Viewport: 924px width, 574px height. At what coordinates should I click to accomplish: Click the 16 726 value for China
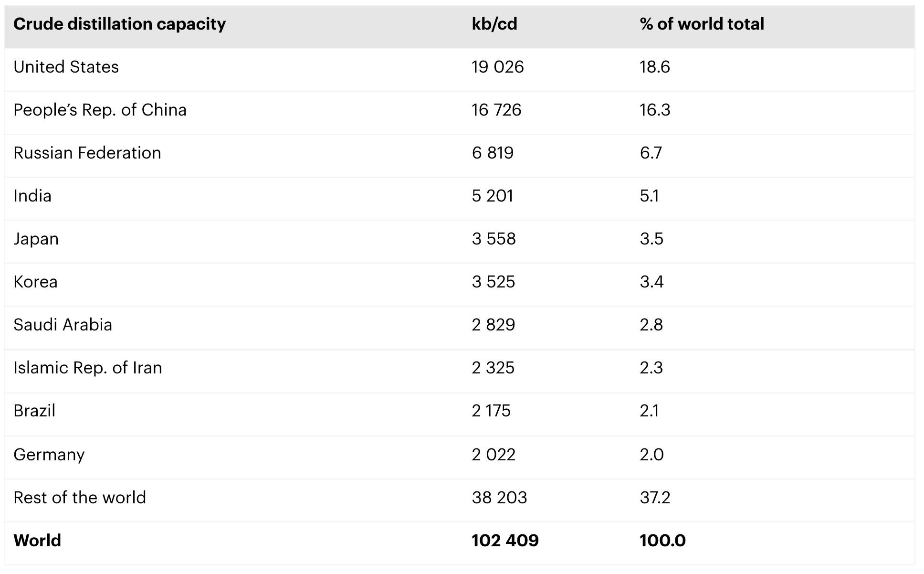pyautogui.click(x=496, y=110)
